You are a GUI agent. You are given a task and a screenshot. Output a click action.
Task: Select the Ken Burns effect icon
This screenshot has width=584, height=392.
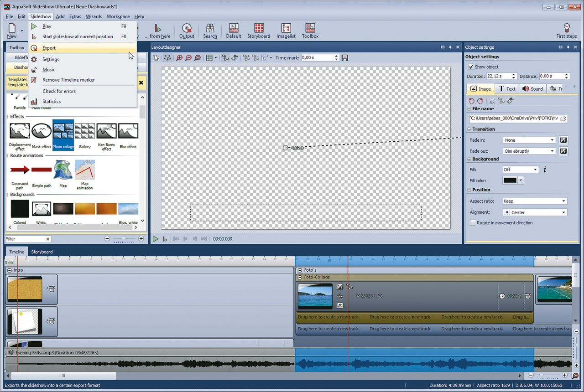(106, 131)
